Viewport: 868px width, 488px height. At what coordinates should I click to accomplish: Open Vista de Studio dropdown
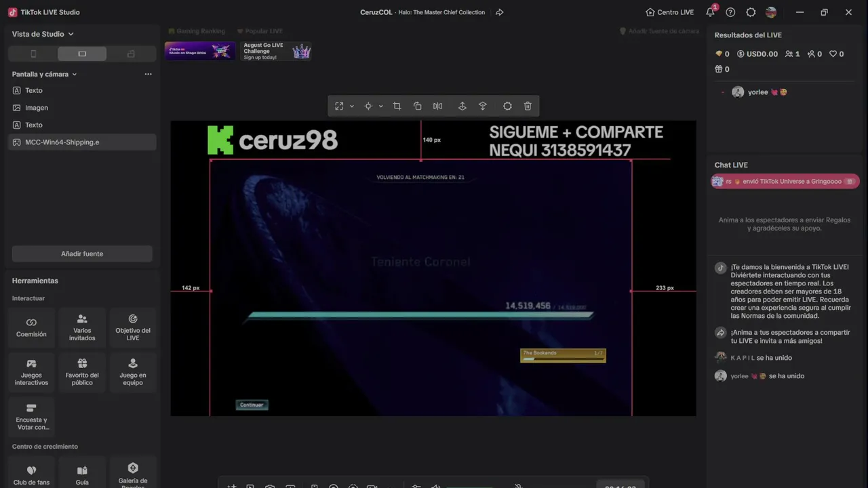[x=43, y=34]
